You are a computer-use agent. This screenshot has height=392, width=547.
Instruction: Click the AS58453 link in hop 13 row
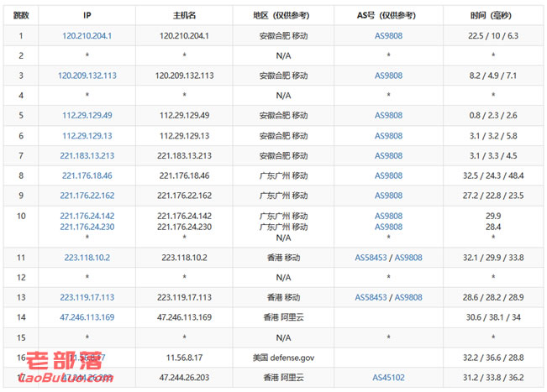tap(371, 297)
